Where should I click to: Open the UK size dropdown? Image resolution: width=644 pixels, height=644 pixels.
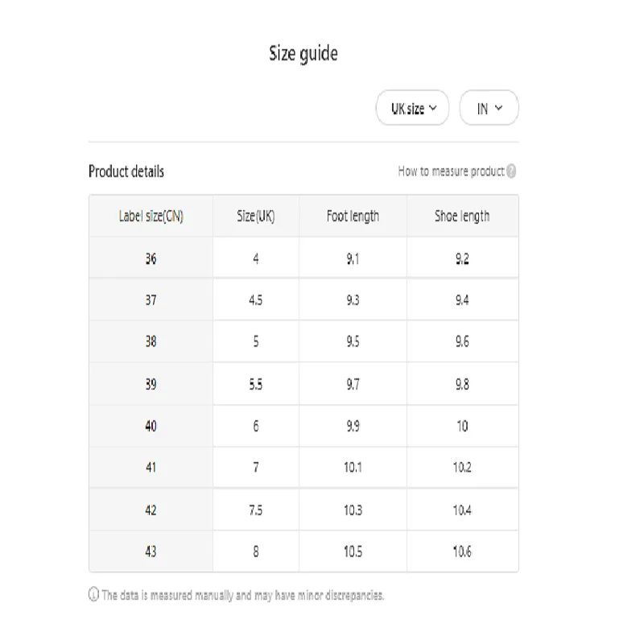[x=412, y=108]
